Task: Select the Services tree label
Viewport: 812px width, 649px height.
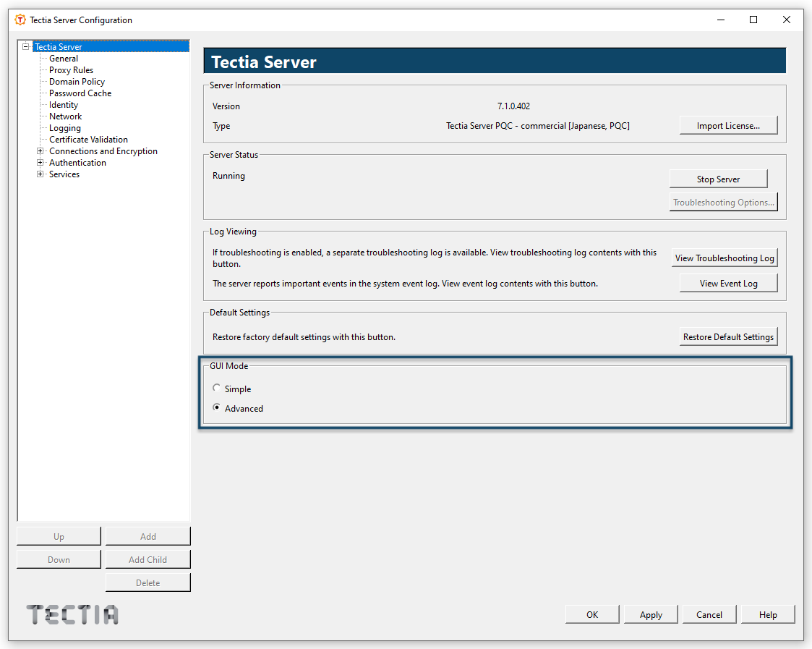Action: (x=64, y=174)
